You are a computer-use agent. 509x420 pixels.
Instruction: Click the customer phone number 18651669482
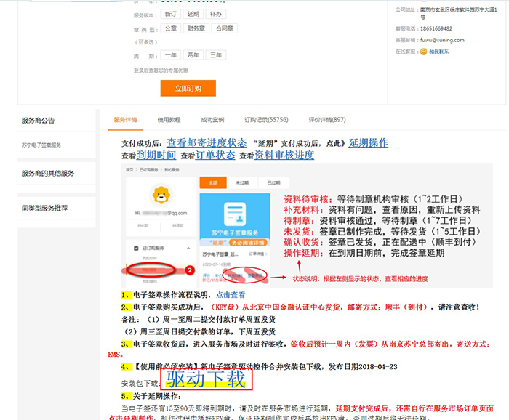click(x=436, y=28)
